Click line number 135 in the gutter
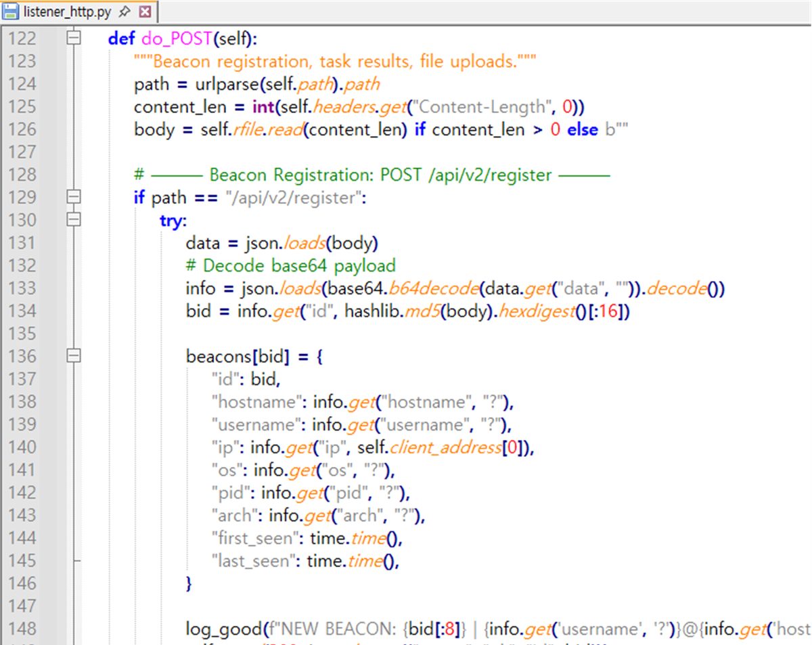The image size is (812, 645). pos(22,334)
